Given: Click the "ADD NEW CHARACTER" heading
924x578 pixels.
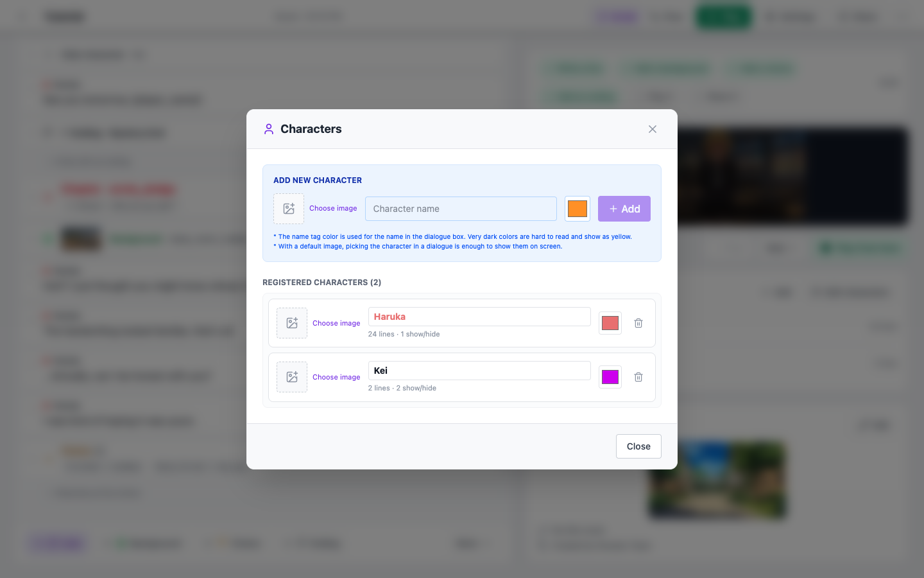Looking at the screenshot, I should (x=318, y=180).
